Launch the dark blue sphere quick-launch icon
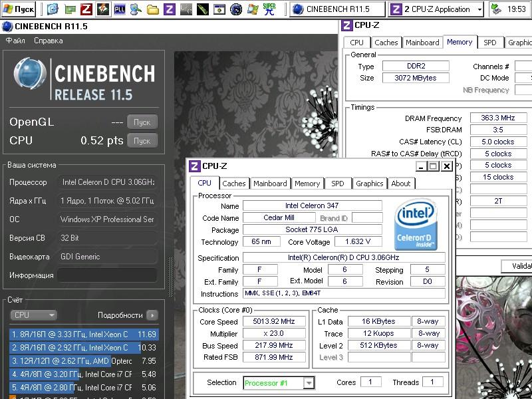The height and width of the screenshot is (399, 532). (x=236, y=9)
